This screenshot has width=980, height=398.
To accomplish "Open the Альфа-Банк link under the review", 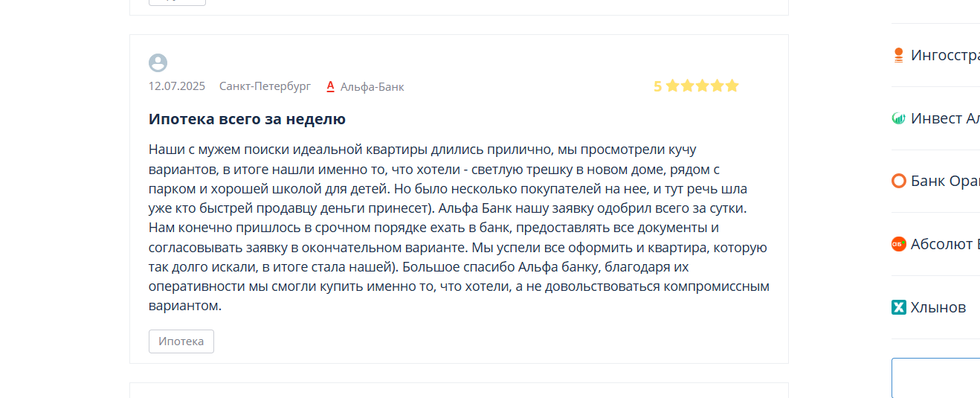I will (x=373, y=86).
